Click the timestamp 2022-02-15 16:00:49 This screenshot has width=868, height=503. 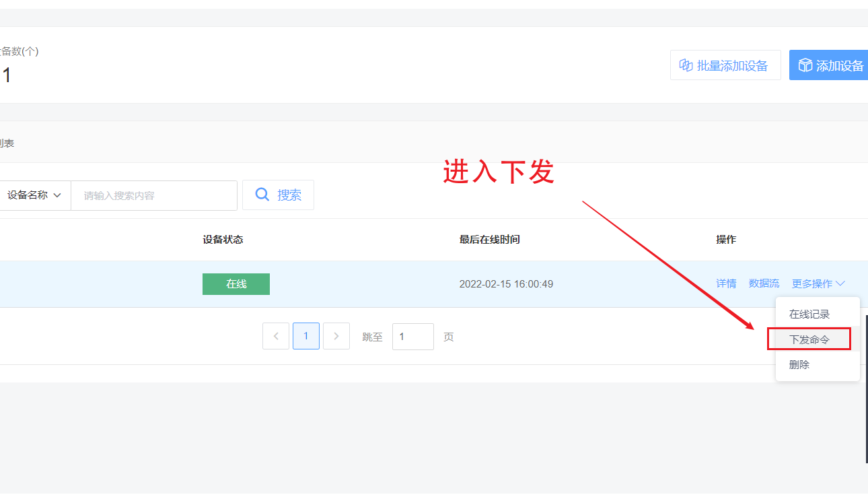tap(506, 284)
